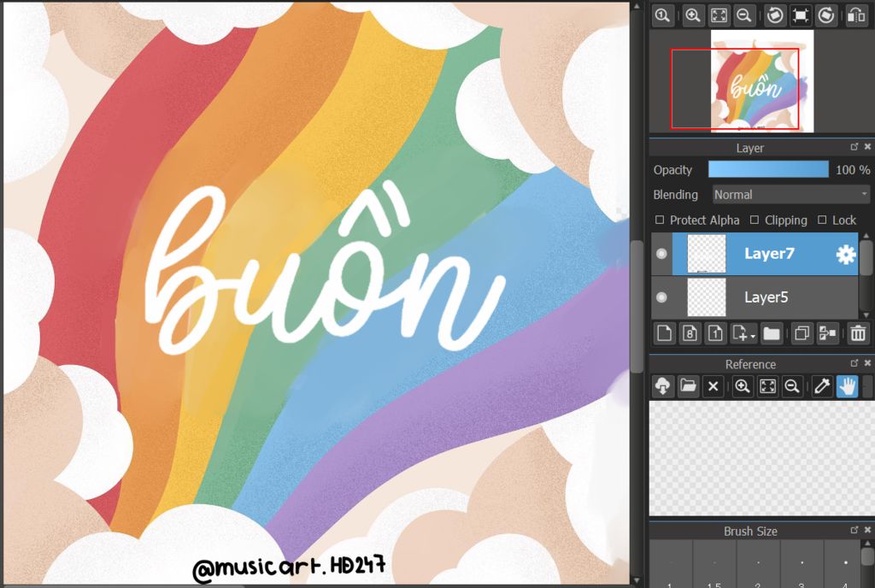Zoom in using the Navigator magnifier plus
This screenshot has height=588, width=875.
(x=692, y=15)
